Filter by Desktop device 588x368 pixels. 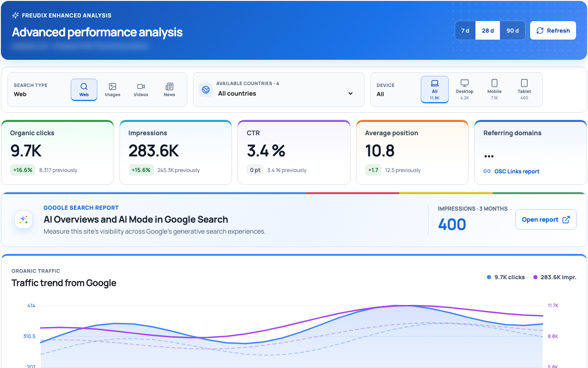[464, 90]
